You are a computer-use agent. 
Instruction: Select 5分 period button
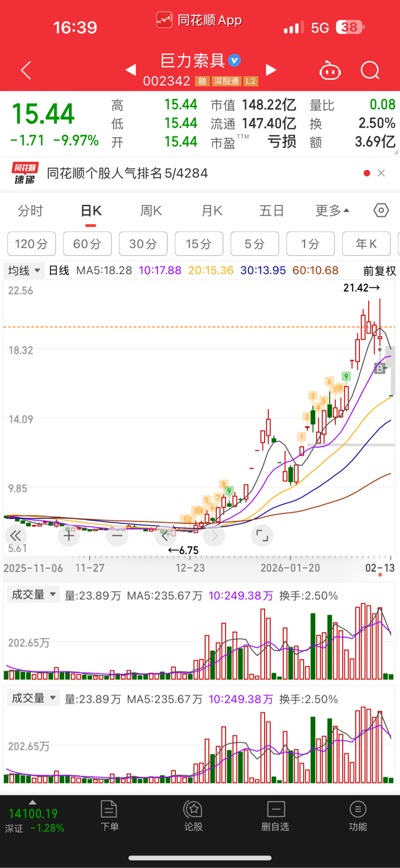(x=255, y=243)
